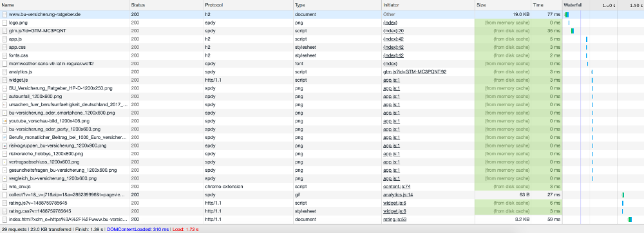Click the stylesheet icon beside app.css
The height and width of the screenshot is (233, 644).
pyautogui.click(x=5, y=47)
